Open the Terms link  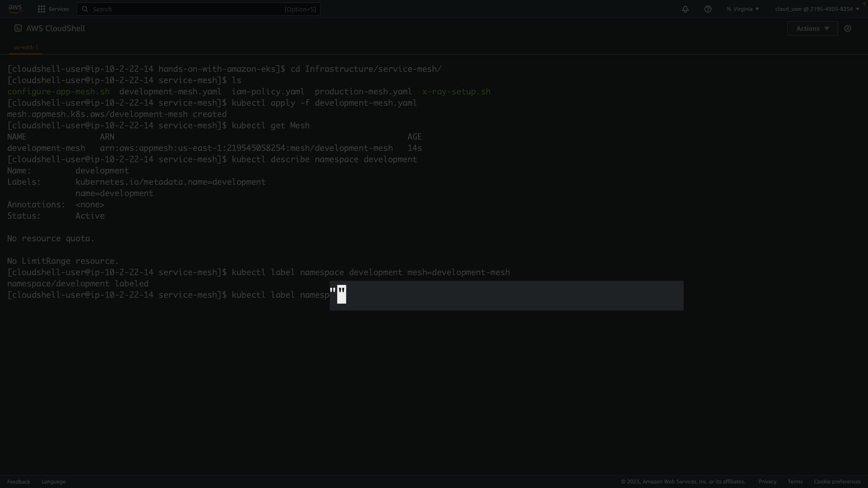(x=795, y=482)
